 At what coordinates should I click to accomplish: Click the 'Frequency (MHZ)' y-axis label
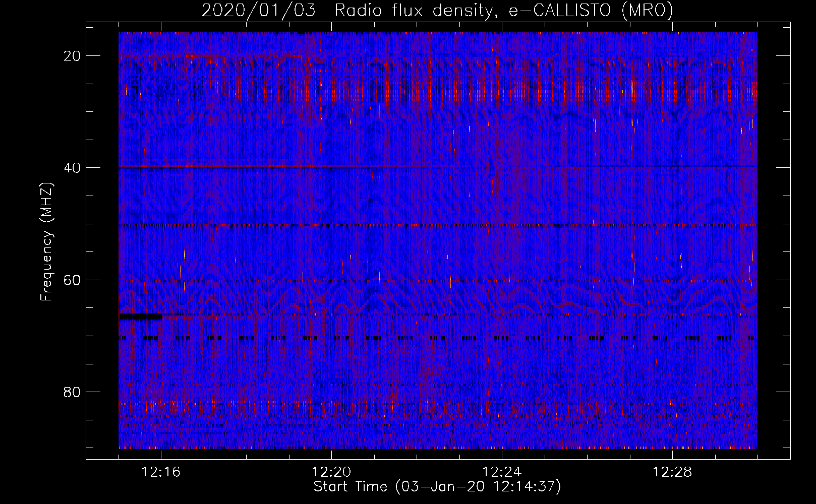coord(46,242)
